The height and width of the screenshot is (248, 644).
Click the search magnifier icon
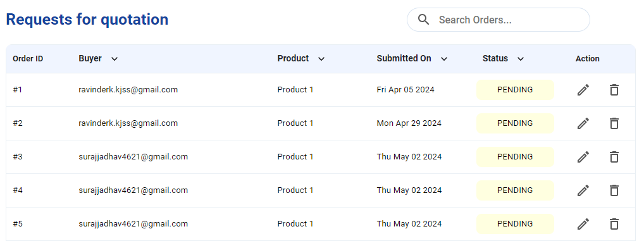tap(423, 20)
